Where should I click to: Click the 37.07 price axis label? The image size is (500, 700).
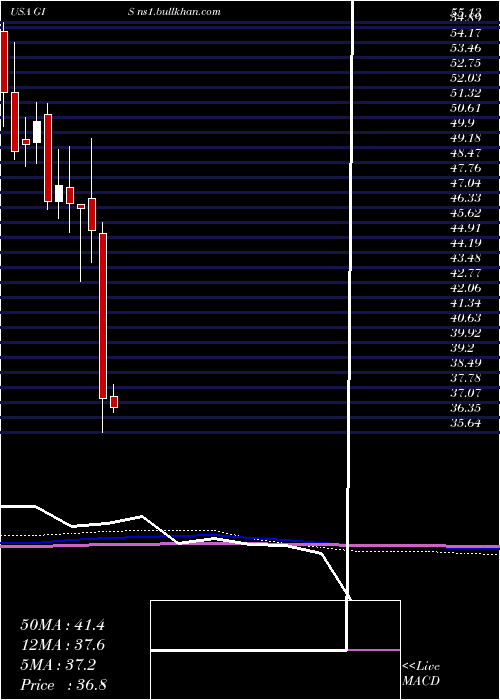[x=465, y=394]
